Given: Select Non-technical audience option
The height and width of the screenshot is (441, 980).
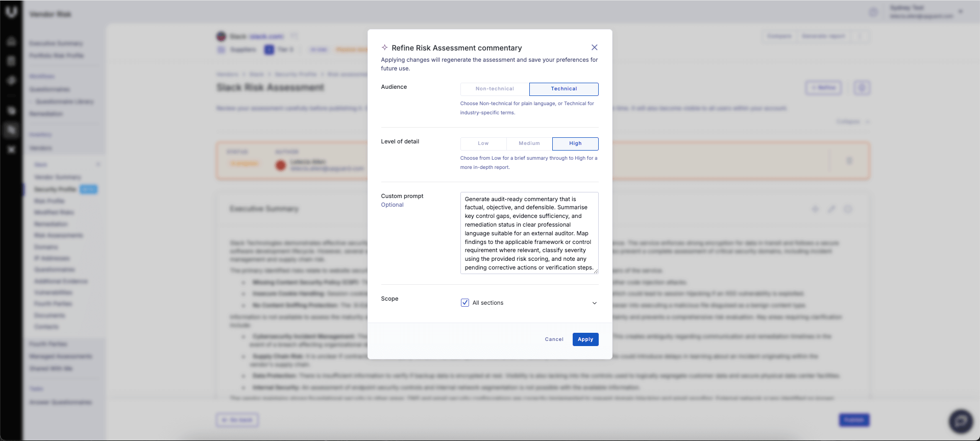Looking at the screenshot, I should click(495, 89).
